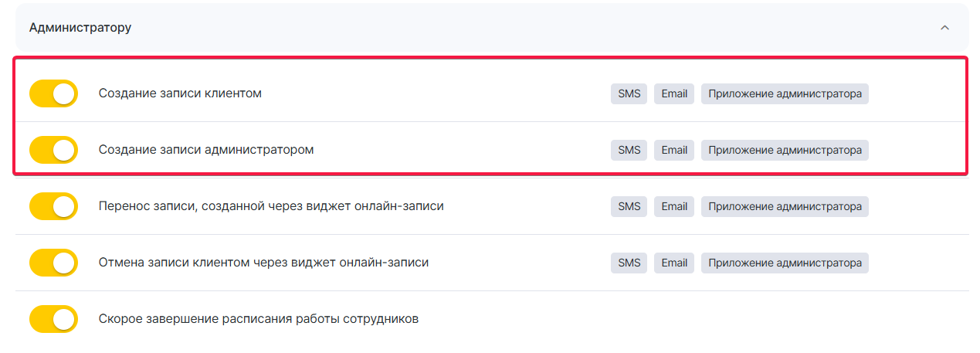Click the Администратору section header title
The height and width of the screenshot is (353, 980).
80,28
